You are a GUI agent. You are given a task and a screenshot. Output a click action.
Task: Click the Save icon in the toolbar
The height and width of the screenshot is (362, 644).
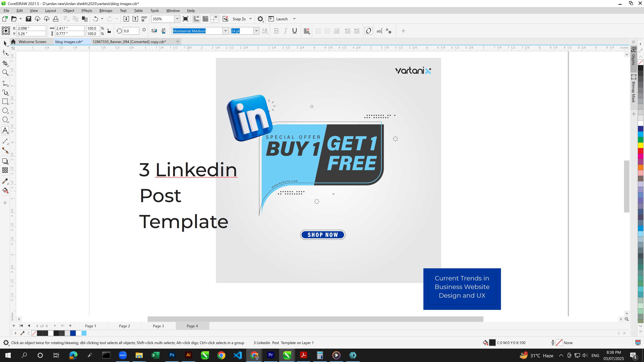pos(28,19)
